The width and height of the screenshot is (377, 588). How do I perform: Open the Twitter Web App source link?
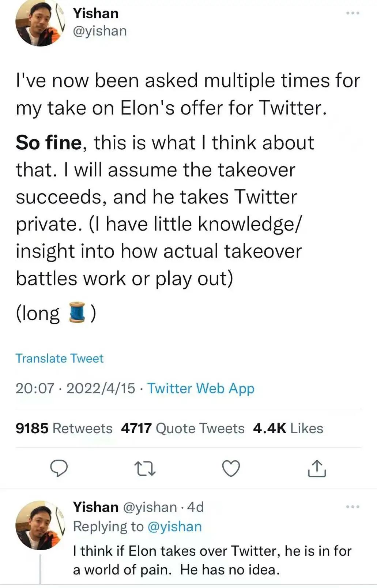[x=201, y=388]
